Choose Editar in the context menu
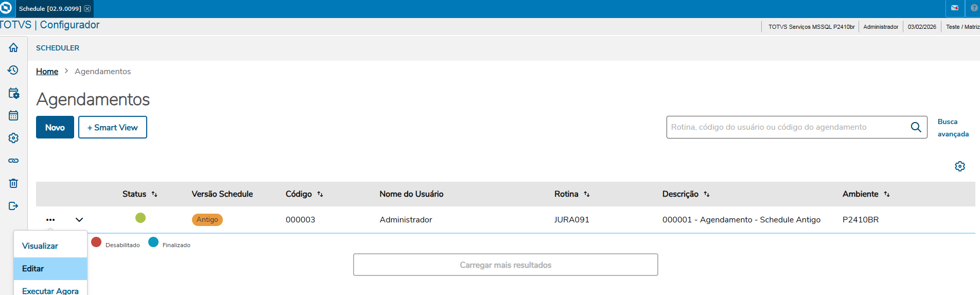Viewport: 980px width, 295px height. point(50,269)
